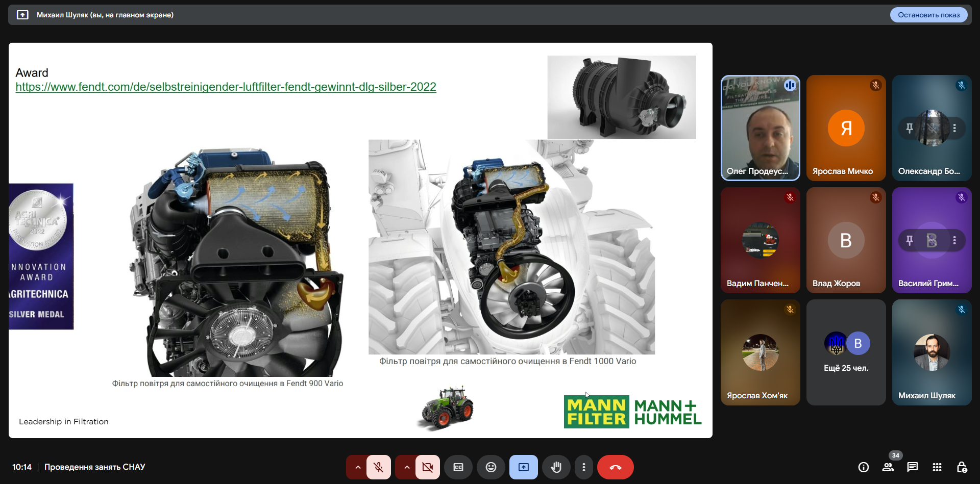Open host controls lock icon
Screen dimensions: 980x484
(962, 467)
